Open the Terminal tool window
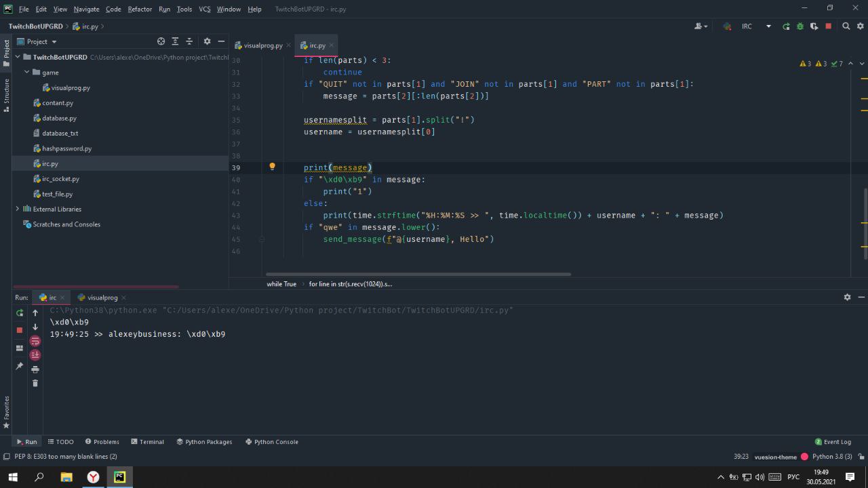The height and width of the screenshot is (488, 868). [147, 441]
